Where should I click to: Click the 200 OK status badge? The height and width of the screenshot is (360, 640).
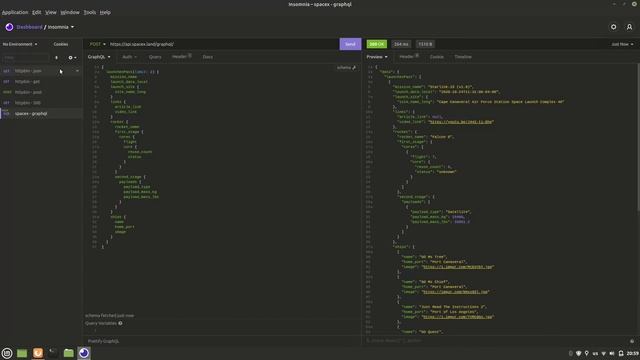376,44
